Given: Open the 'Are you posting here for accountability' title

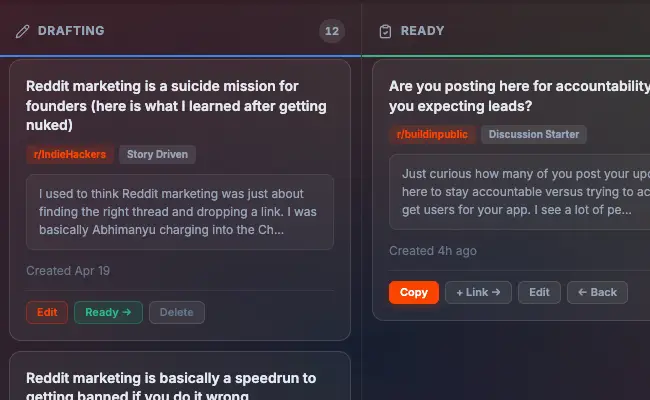Looking at the screenshot, I should pos(519,96).
